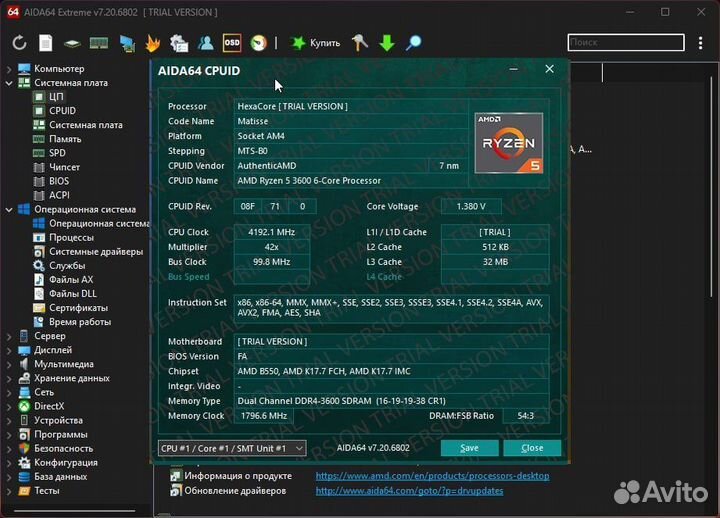Minimize the AIDA64 CPUID dialog
Image resolution: width=720 pixels, height=518 pixels.
pyautogui.click(x=513, y=69)
